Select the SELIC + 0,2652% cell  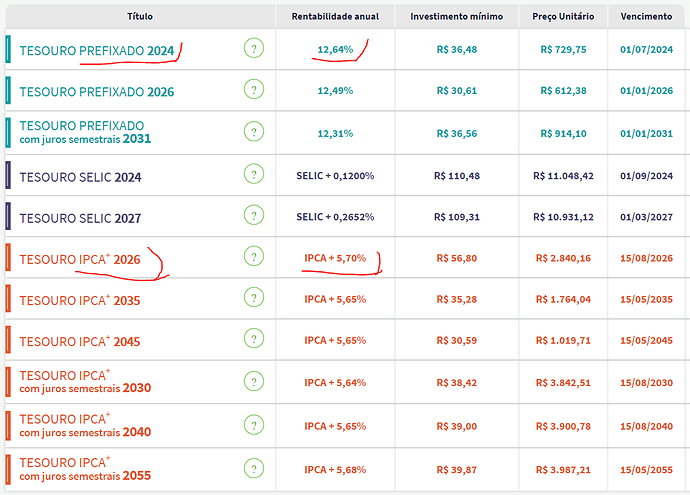click(x=335, y=216)
